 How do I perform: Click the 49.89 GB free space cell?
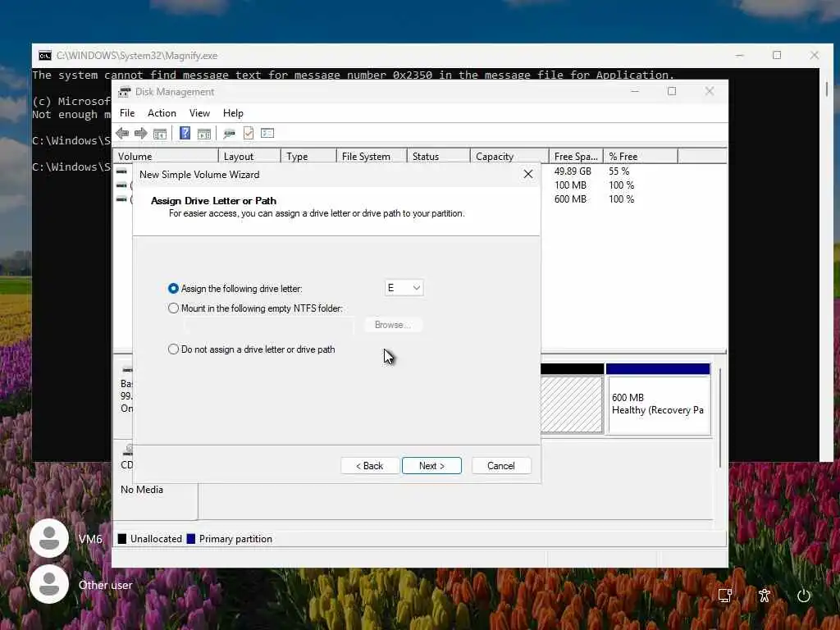[573, 171]
